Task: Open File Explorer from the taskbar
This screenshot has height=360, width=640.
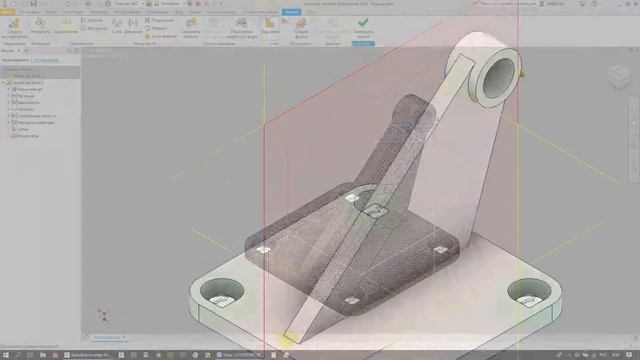Action: tap(42, 355)
